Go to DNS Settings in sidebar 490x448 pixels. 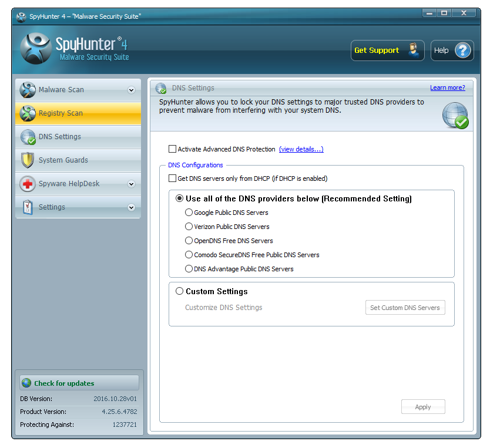(x=78, y=137)
